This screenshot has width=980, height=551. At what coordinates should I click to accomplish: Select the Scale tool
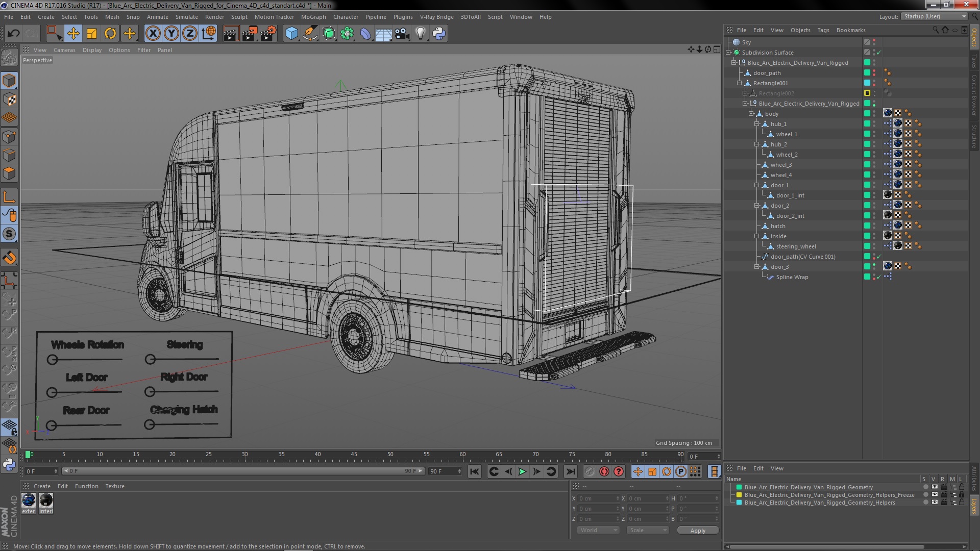(92, 34)
